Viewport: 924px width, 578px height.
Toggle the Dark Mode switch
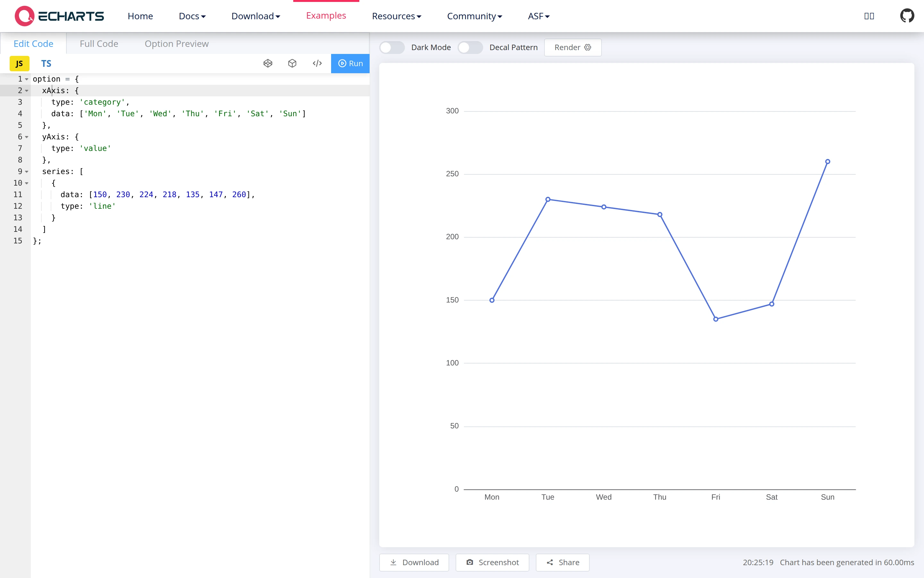392,48
